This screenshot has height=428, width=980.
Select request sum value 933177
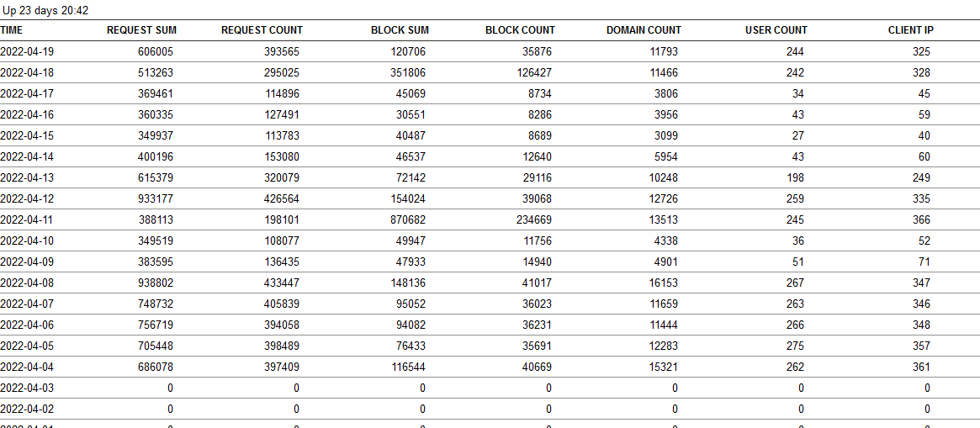pos(156,198)
